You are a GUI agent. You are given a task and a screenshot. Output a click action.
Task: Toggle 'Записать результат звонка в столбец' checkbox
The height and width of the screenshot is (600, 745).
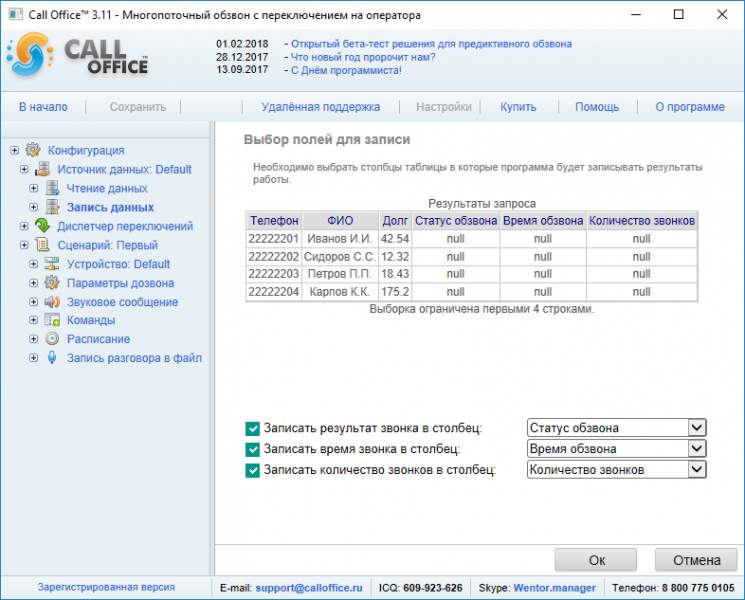coord(252,429)
